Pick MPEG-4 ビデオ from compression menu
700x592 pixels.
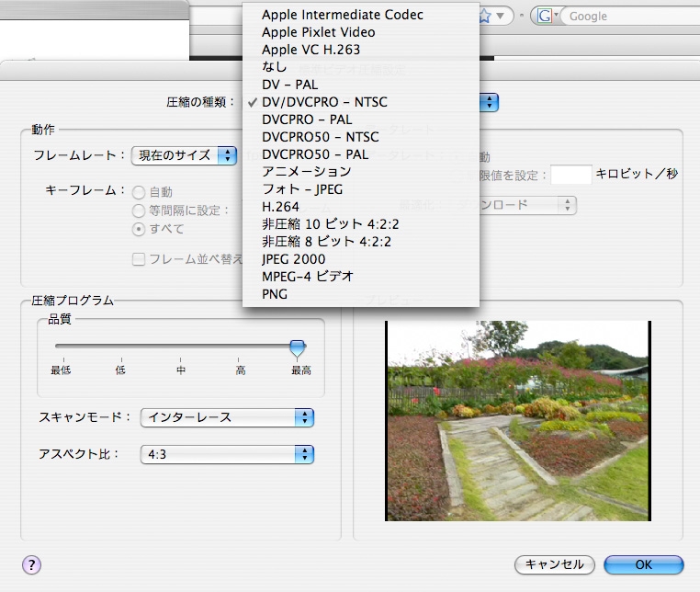308,276
